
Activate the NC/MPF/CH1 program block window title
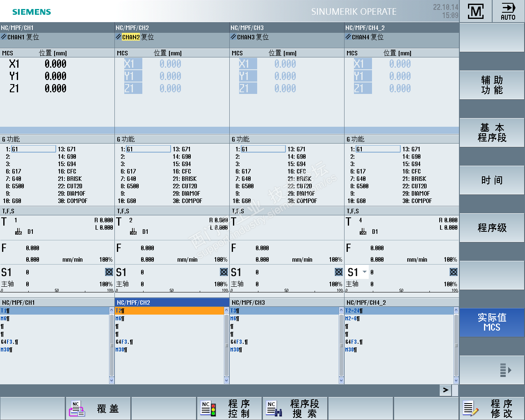(57, 302)
